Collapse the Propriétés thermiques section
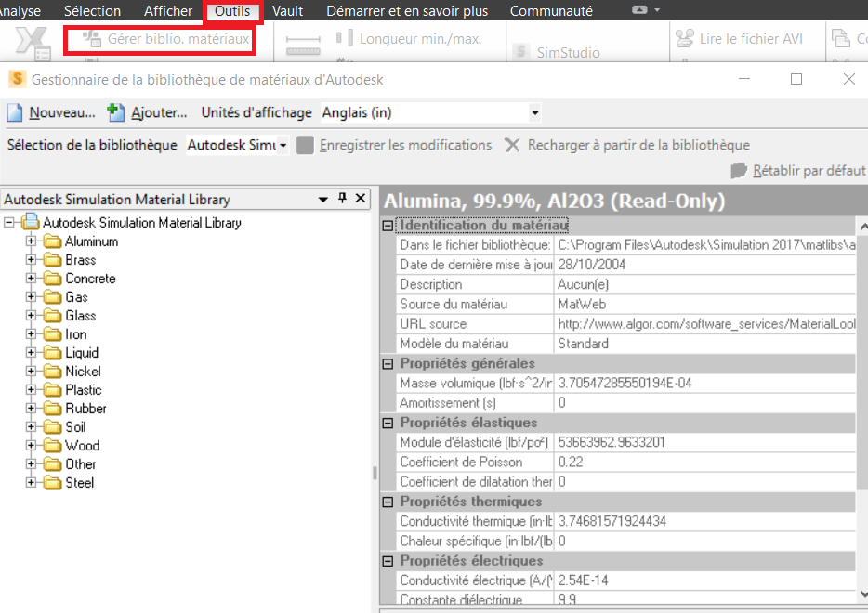Screen dimensions: 868x613 (388, 502)
